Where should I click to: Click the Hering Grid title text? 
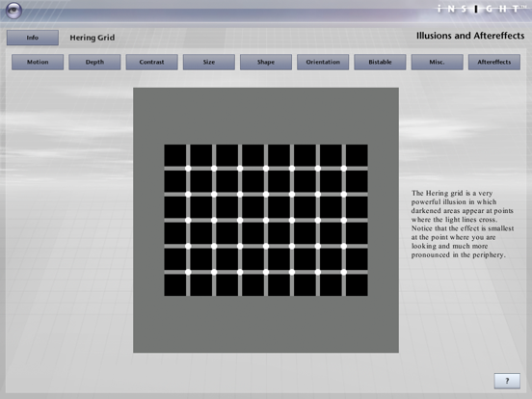coord(93,38)
